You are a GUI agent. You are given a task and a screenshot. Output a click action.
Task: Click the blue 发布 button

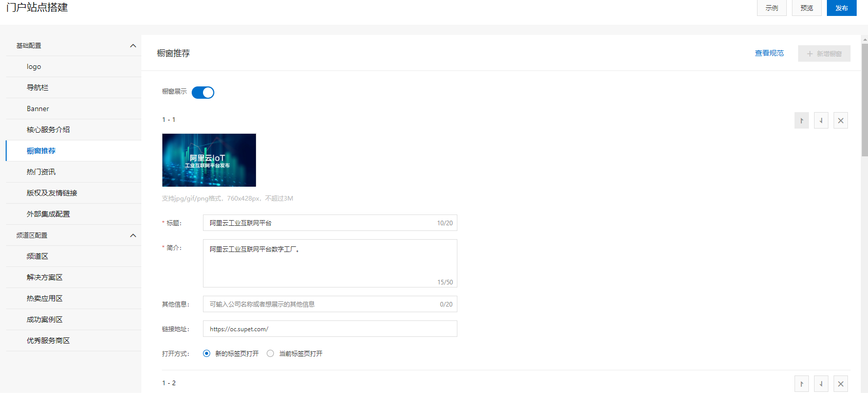click(842, 8)
